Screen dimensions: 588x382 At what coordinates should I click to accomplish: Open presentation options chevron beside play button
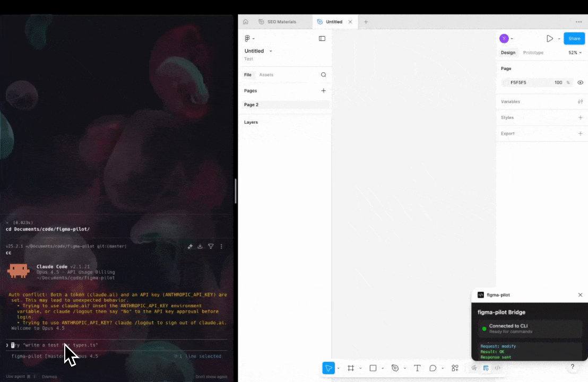(x=559, y=38)
